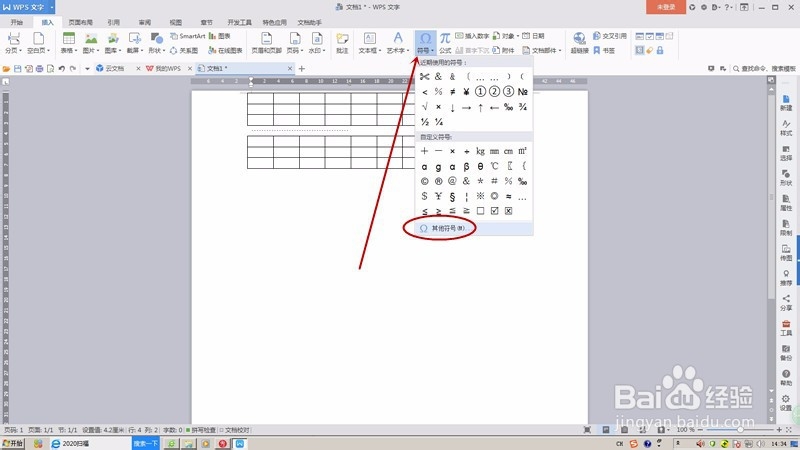Open 帮助 help in the right sidebar

786,378
